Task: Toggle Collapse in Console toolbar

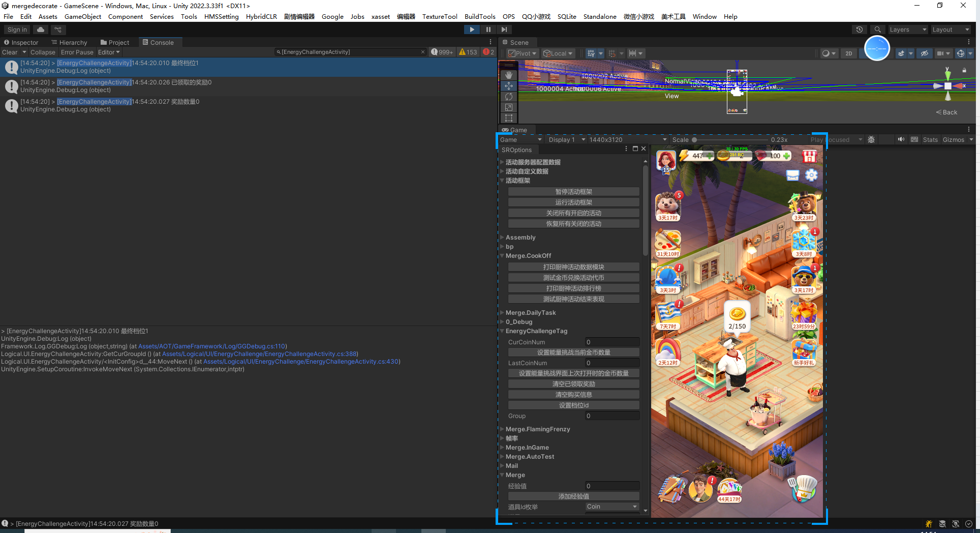Action: (x=43, y=52)
